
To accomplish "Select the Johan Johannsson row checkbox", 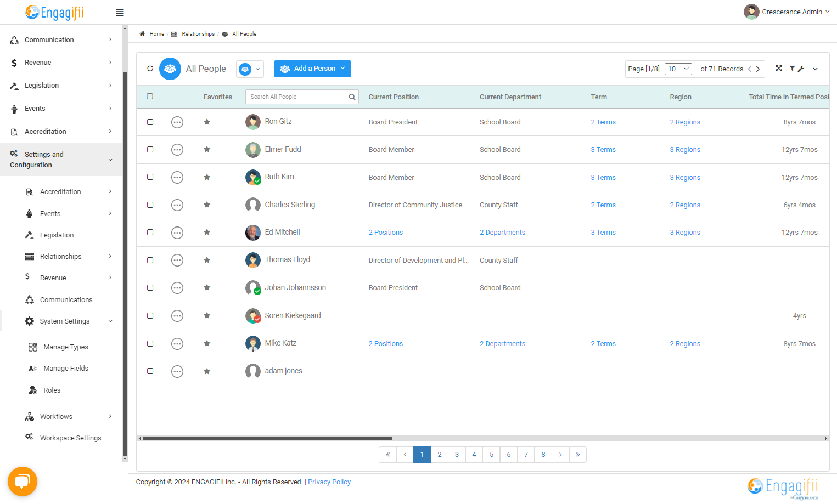I will pyautogui.click(x=150, y=287).
